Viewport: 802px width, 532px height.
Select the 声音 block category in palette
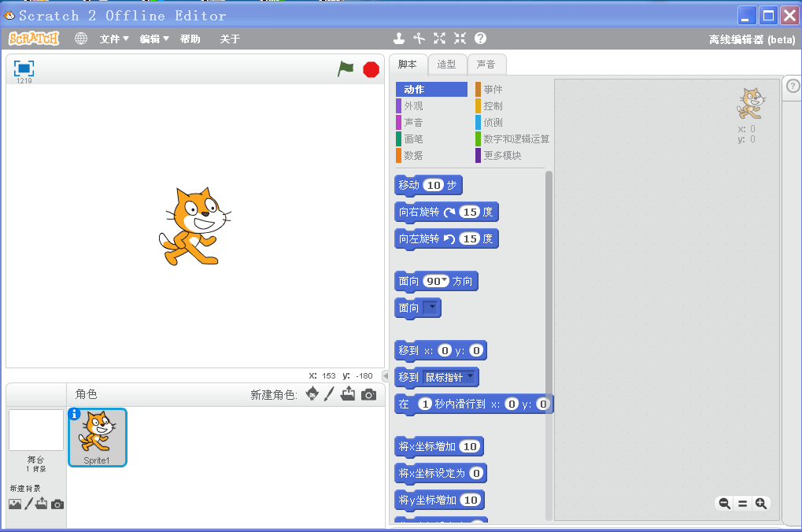(431, 122)
